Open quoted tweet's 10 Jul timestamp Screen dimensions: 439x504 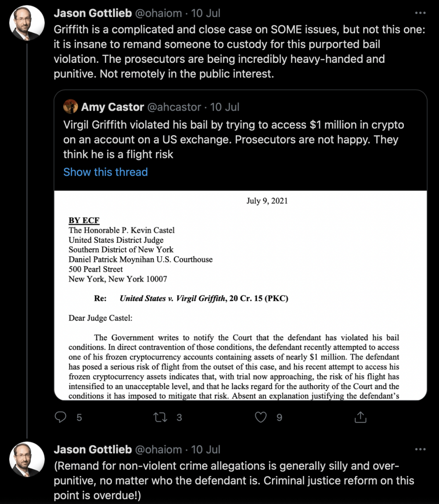[225, 107]
